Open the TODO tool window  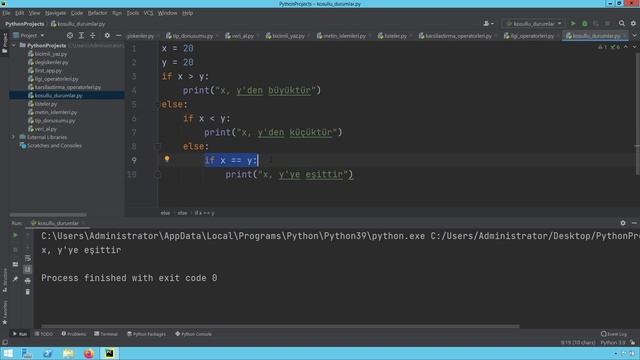44,334
